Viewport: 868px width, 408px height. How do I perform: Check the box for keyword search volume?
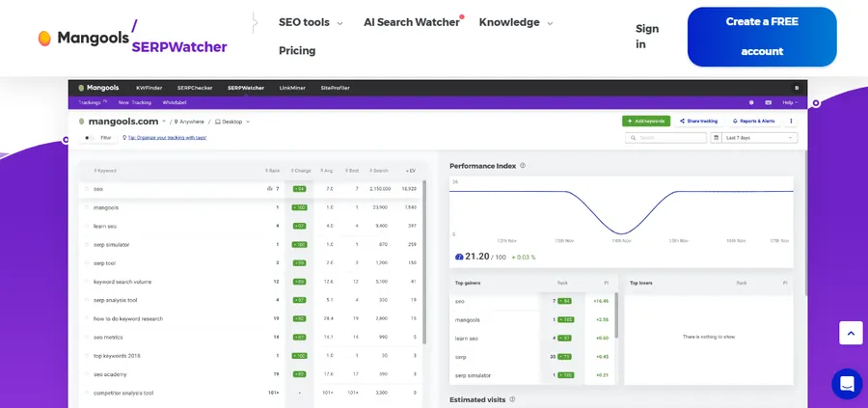[87, 282]
